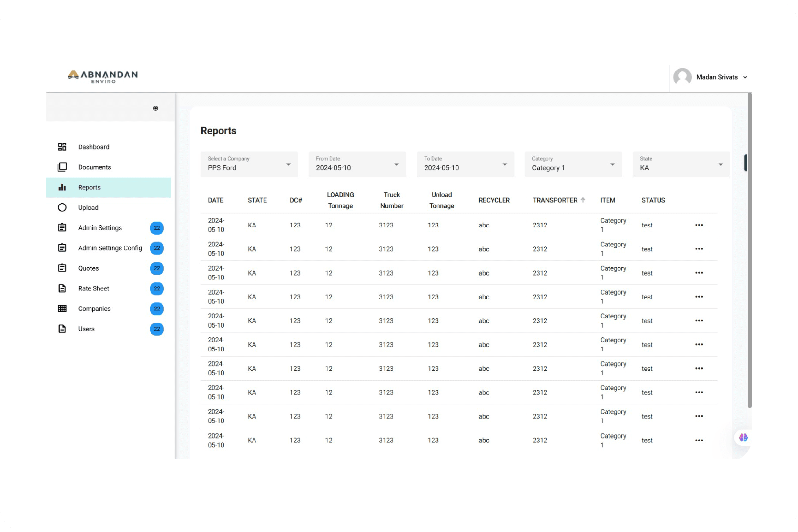Click the Users badge showing 22

[x=157, y=329]
